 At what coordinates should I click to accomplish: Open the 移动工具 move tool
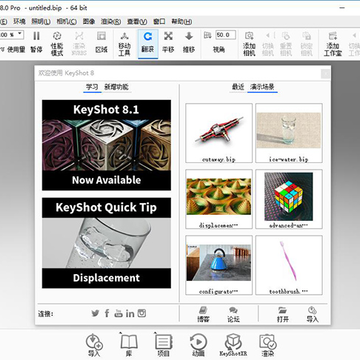click(124, 43)
